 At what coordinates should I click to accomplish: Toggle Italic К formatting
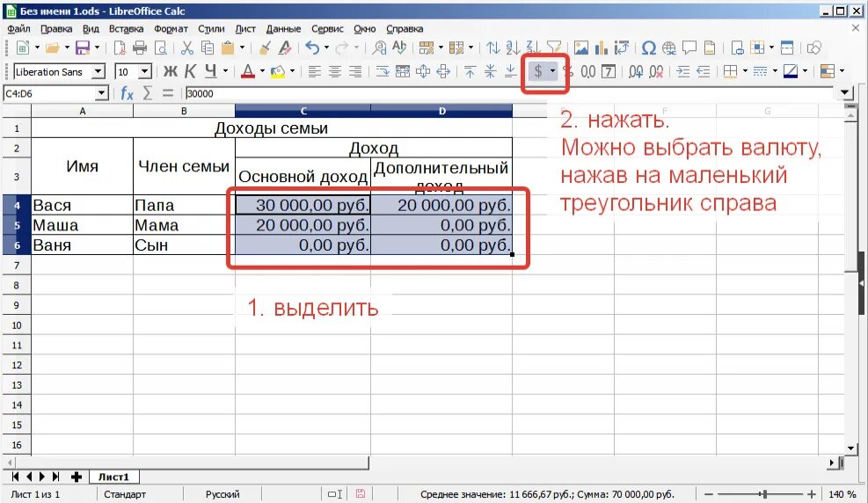[191, 71]
